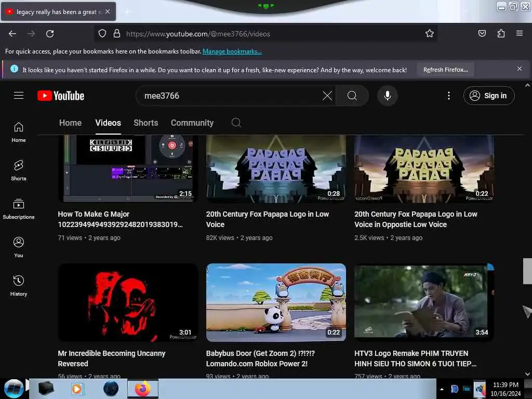This screenshot has height=399, width=532.
Task: Open the Firefox icon in the taskbar
Action: point(143,389)
